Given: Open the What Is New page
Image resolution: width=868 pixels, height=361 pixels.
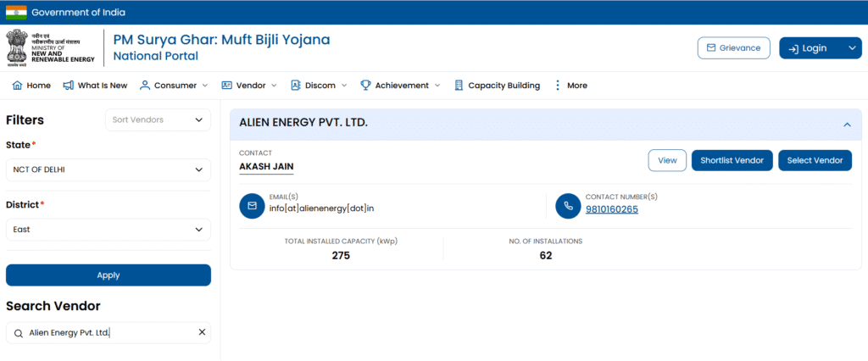Looking at the screenshot, I should (x=95, y=86).
